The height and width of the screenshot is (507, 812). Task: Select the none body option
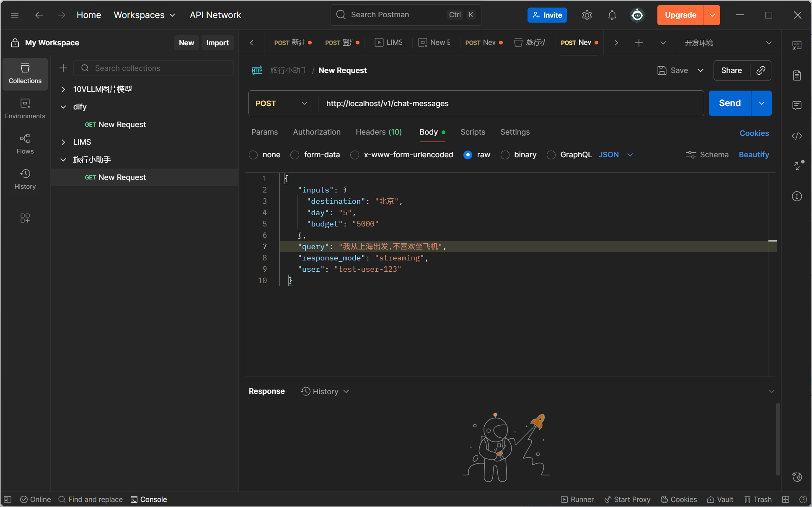tap(253, 155)
